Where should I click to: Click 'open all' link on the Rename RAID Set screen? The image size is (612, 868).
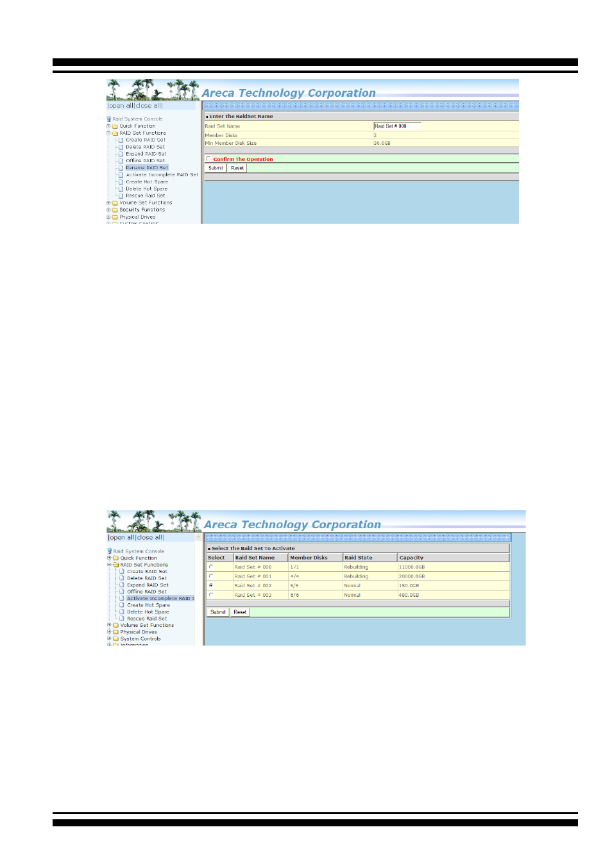pos(121,106)
